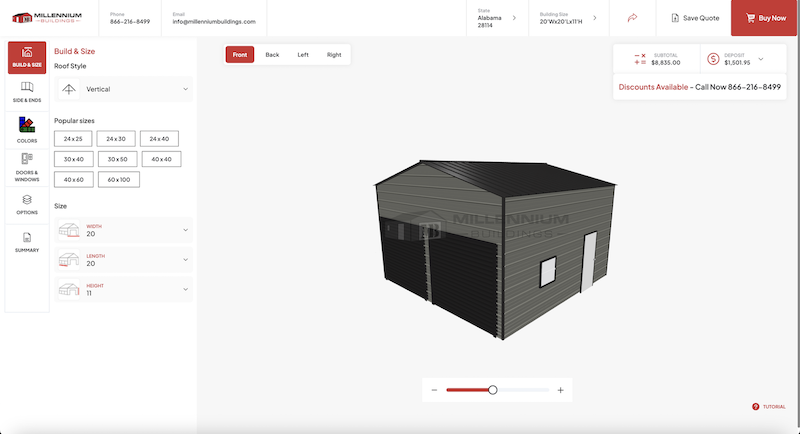The width and height of the screenshot is (800, 434).
Task: Switch to the Right view tab
Action: 334,55
